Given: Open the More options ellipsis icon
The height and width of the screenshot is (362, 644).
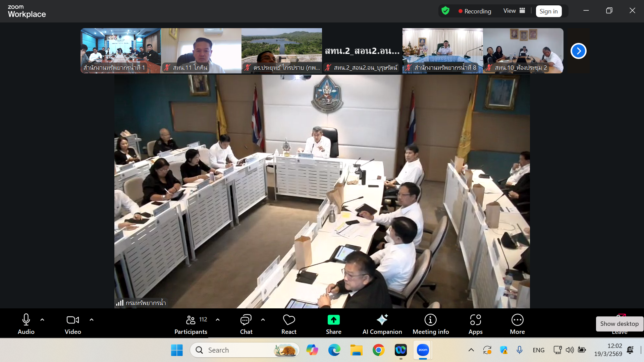Looking at the screenshot, I should tap(517, 320).
